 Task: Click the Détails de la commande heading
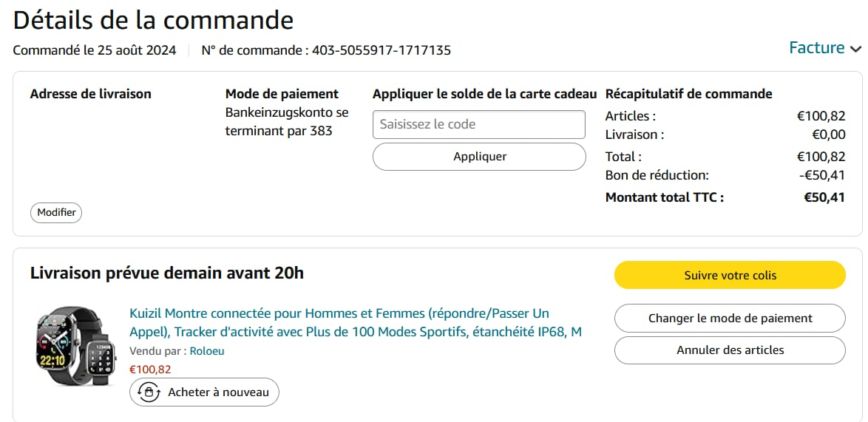[x=153, y=20]
